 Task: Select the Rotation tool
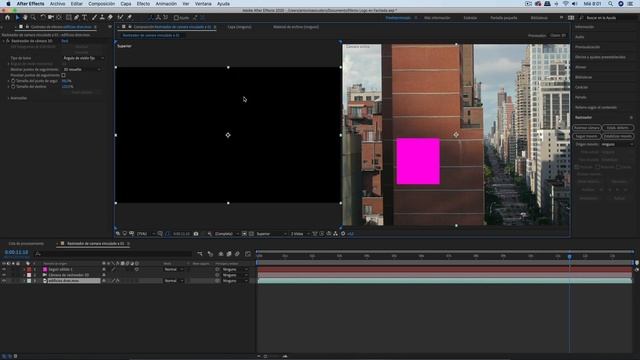click(43, 18)
